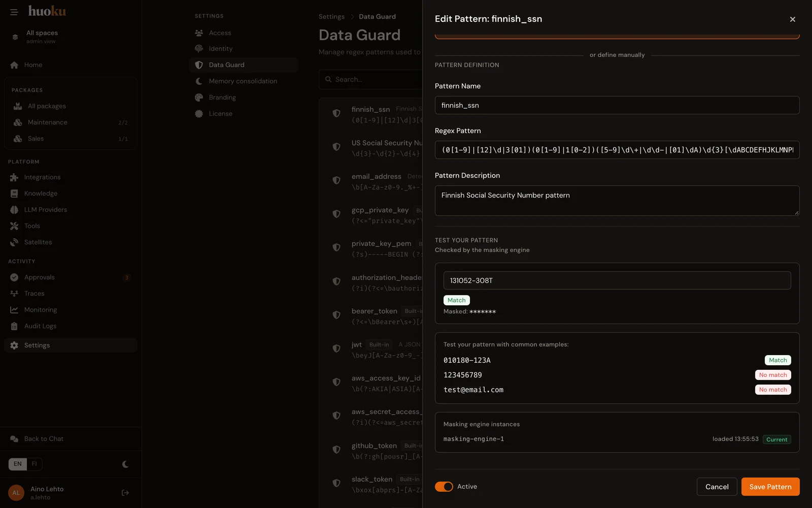The image size is (812, 508).
Task: Open Memory consolidation settings
Action: coord(244,81)
